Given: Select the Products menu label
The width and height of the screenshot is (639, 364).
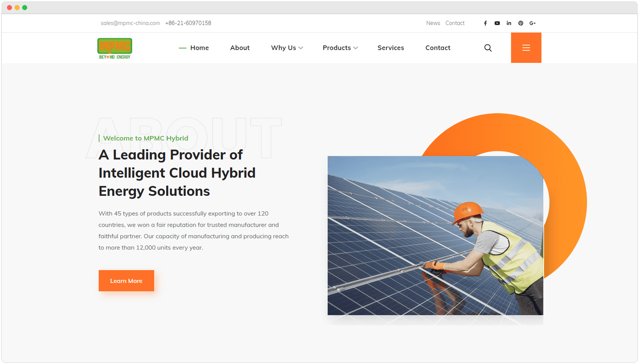Looking at the screenshot, I should pos(337,48).
